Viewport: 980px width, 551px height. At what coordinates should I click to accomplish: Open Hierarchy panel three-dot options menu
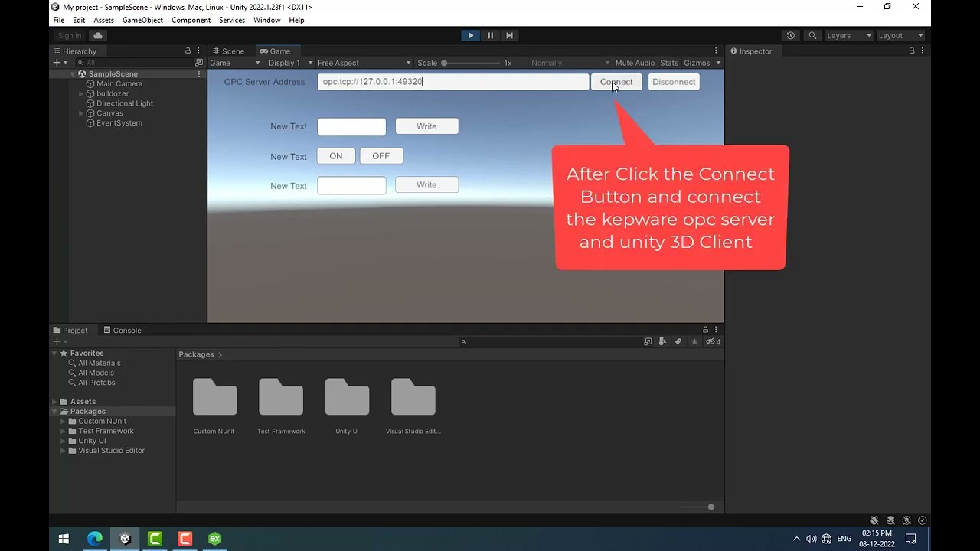point(198,51)
